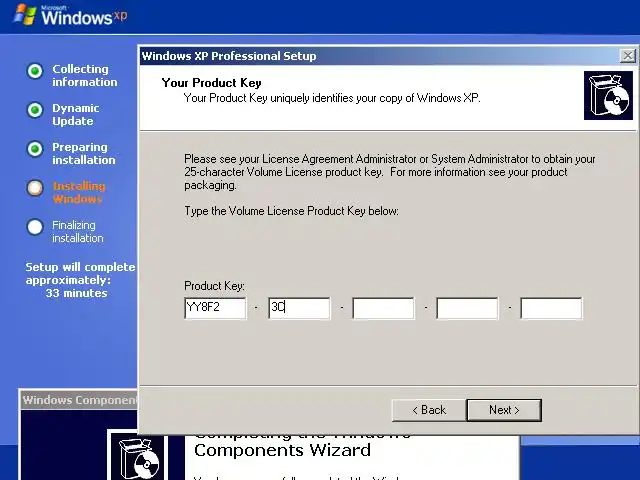Image resolution: width=640 pixels, height=480 pixels.
Task: Select the fifth empty product key field
Action: [551, 308]
